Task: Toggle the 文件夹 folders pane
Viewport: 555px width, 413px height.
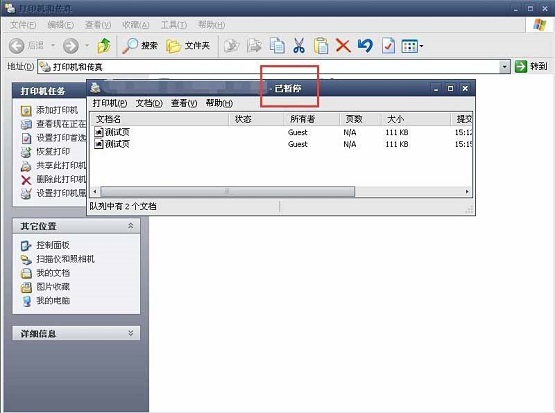Action: click(188, 46)
